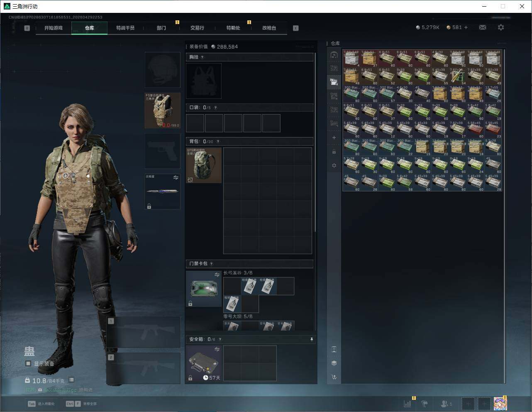The width and height of the screenshot is (532, 412).
Task: Open help for 门禁卡包 section
Action: point(212,264)
